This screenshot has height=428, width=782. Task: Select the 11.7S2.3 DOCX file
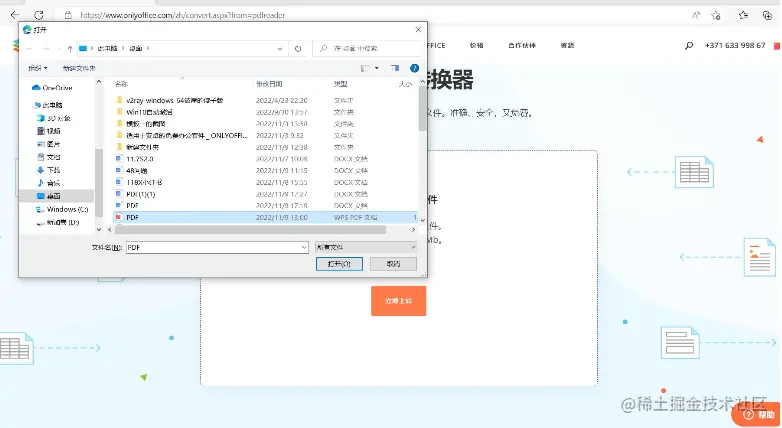(135, 159)
